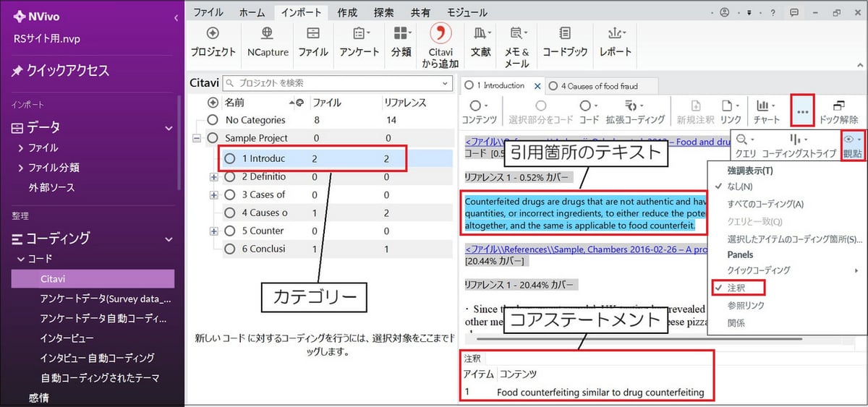The height and width of the screenshot is (407, 868).
Task: Open the コンテンツ dropdown in detail toolbar
Action: (479, 112)
